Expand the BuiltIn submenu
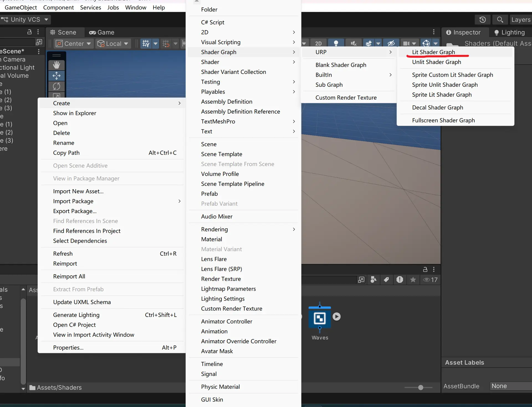Image resolution: width=532 pixels, height=407 pixels. coord(349,75)
